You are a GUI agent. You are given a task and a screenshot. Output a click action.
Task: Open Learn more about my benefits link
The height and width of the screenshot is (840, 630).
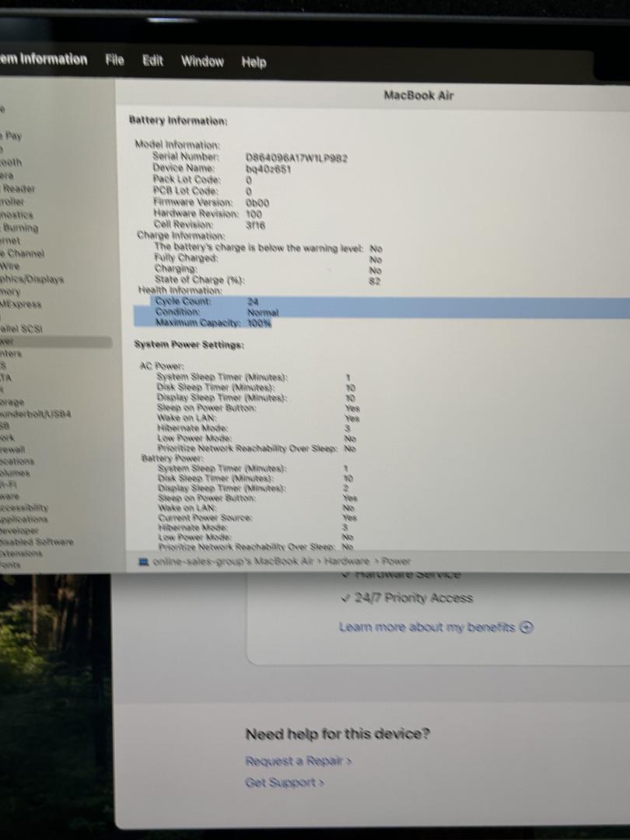[x=427, y=627]
